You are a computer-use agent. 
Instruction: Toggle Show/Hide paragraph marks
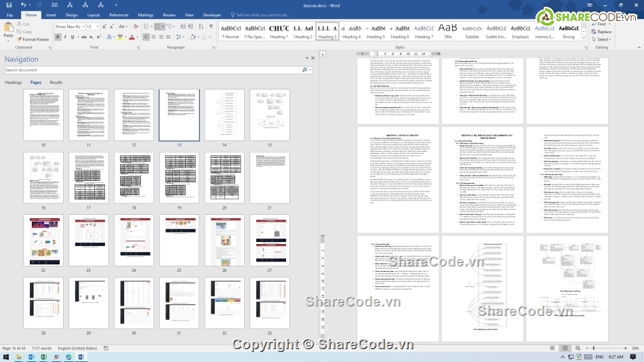click(x=211, y=26)
